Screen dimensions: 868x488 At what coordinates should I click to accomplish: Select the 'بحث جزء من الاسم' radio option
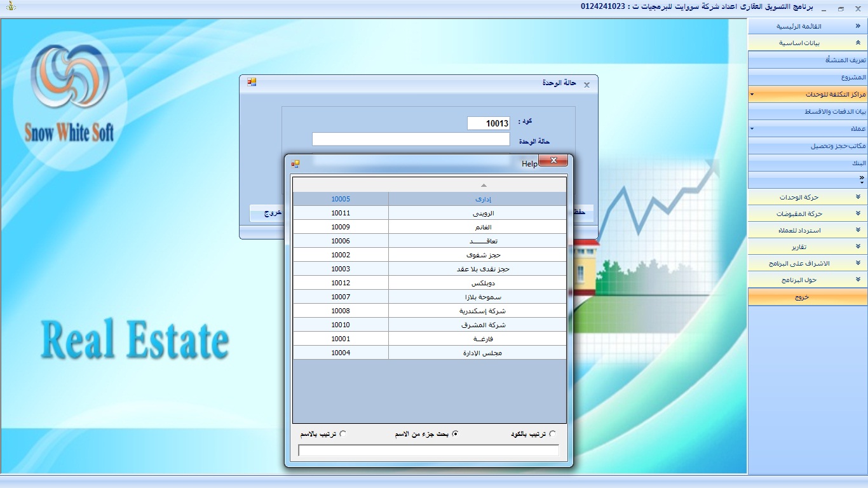[455, 434]
